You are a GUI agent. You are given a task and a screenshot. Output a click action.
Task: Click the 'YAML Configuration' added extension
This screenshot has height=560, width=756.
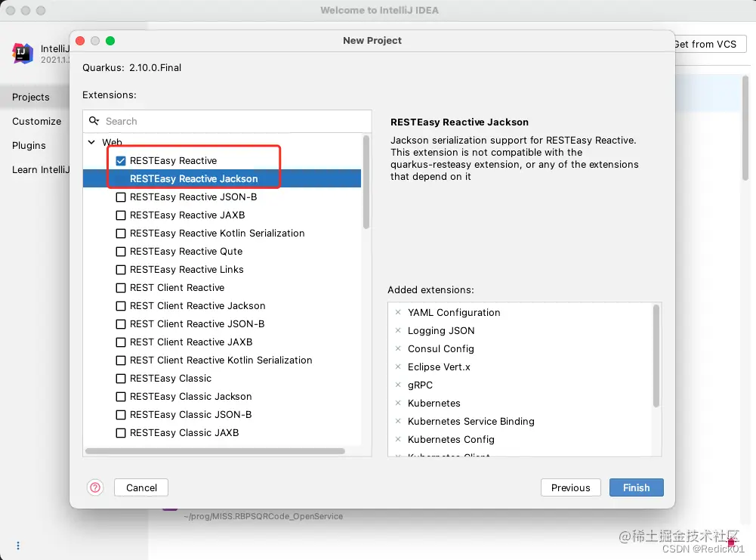454,312
